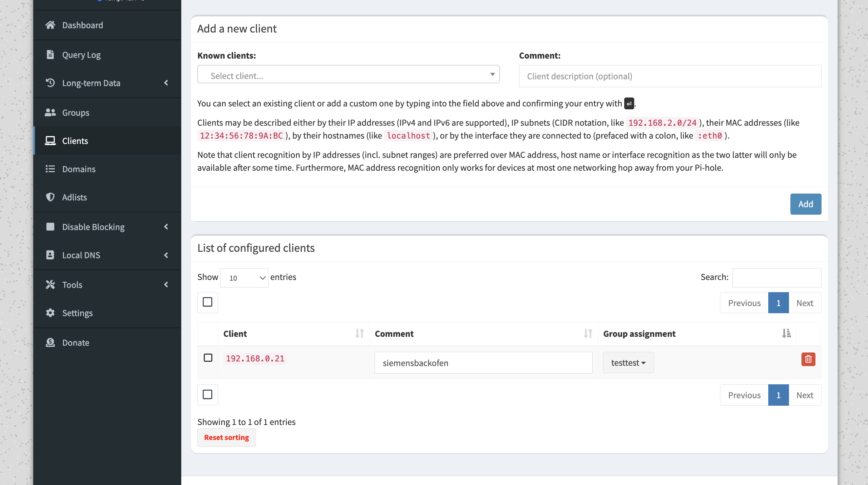The width and height of the screenshot is (868, 485).
Task: Click the blue Add button
Action: pos(805,204)
